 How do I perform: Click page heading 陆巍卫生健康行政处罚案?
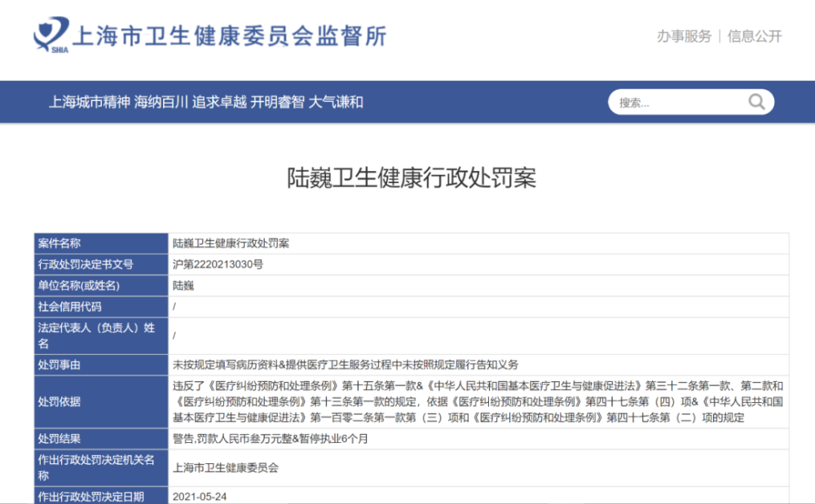(x=411, y=177)
